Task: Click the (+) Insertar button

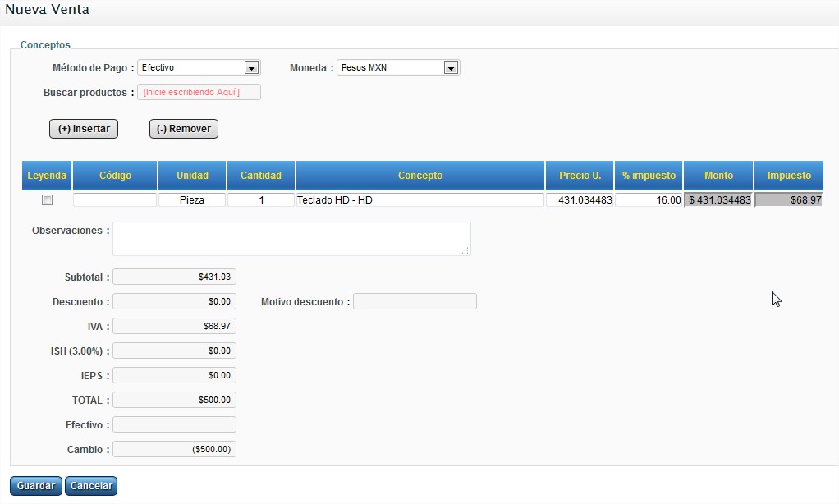Action: [84, 129]
